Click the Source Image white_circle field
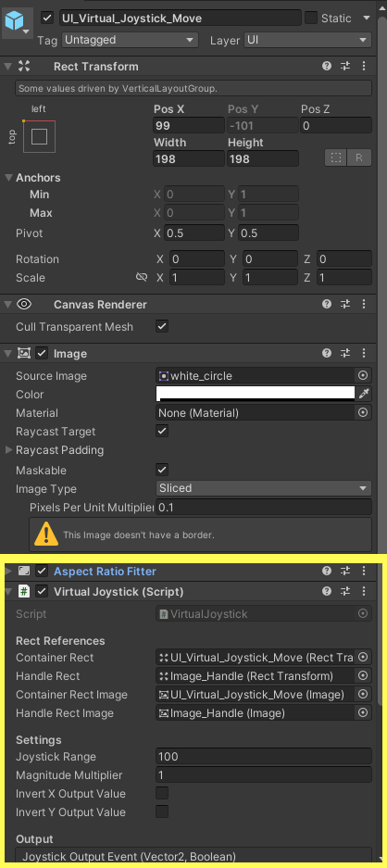Screen dimensions: 387x868 coord(256,376)
